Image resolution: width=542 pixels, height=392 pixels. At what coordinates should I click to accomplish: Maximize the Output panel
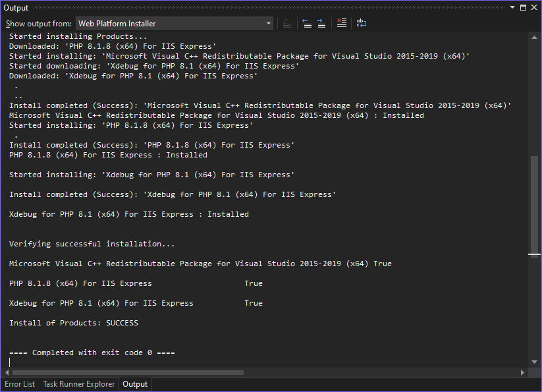(524, 8)
